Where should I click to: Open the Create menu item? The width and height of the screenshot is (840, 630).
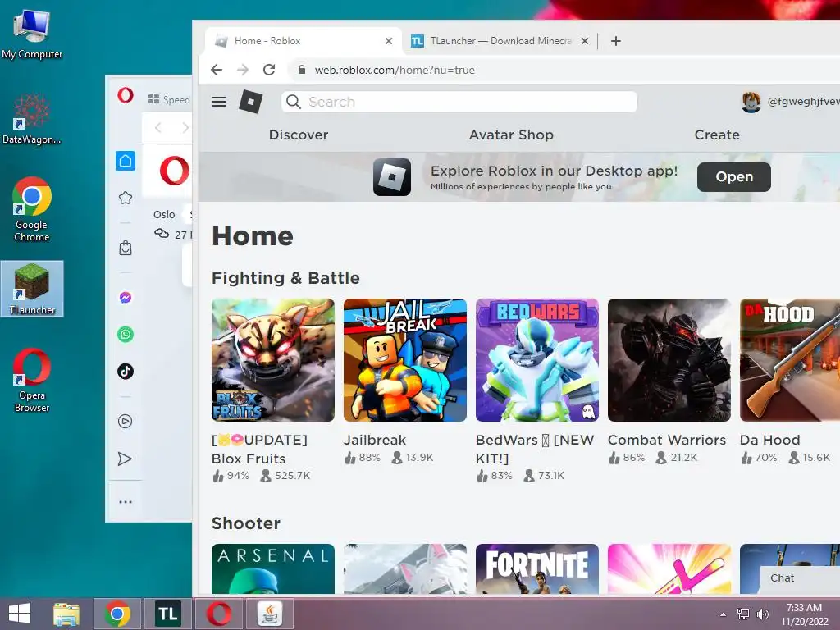pyautogui.click(x=717, y=135)
